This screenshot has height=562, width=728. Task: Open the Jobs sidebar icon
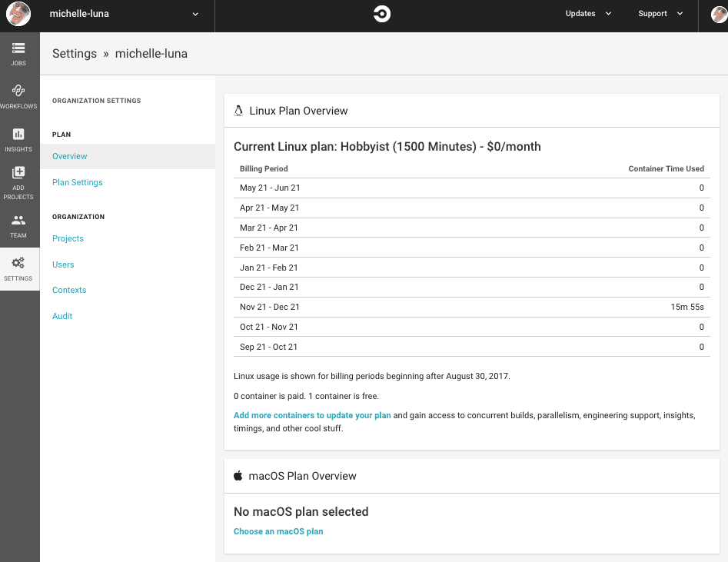pos(18,48)
